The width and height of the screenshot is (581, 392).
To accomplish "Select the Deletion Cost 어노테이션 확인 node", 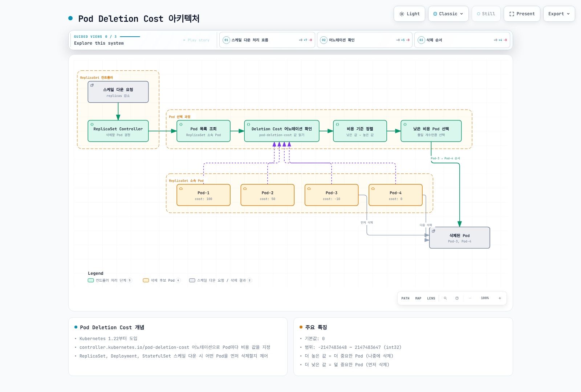I will (x=282, y=131).
